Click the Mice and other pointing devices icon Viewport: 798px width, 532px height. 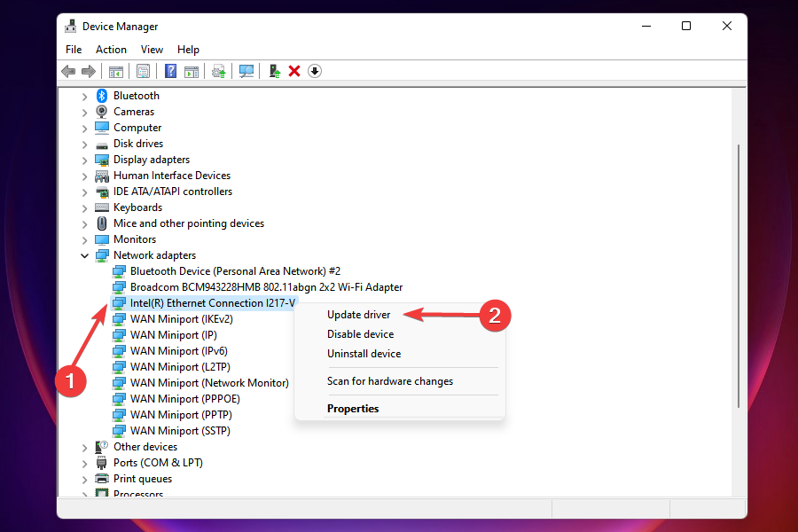click(102, 223)
